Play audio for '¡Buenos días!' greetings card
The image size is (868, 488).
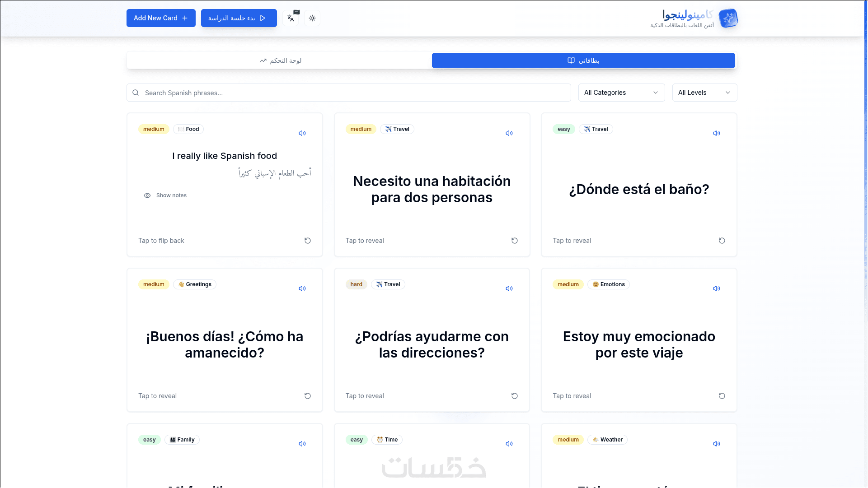[302, 288]
